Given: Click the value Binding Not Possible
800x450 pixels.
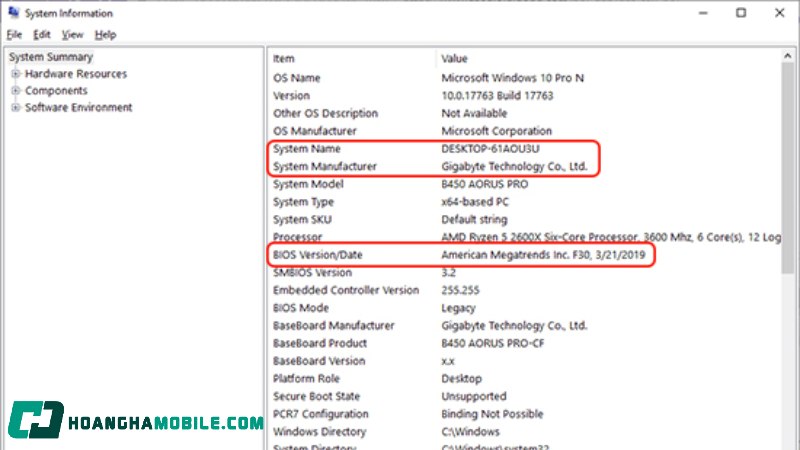Looking at the screenshot, I should click(x=492, y=414).
